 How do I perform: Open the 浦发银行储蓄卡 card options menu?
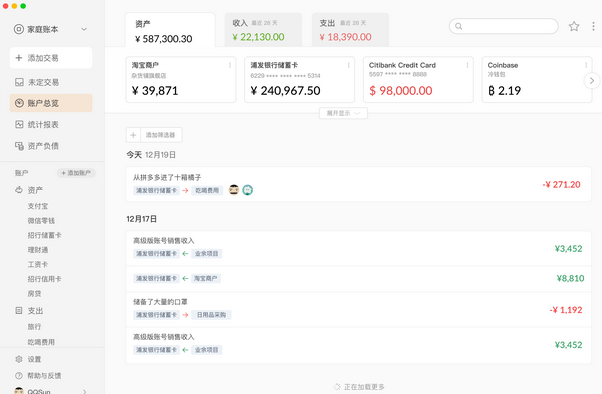[x=349, y=65]
